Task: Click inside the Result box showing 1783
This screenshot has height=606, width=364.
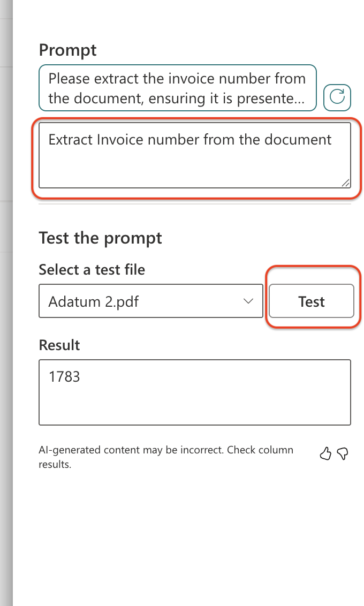Action: pyautogui.click(x=195, y=392)
